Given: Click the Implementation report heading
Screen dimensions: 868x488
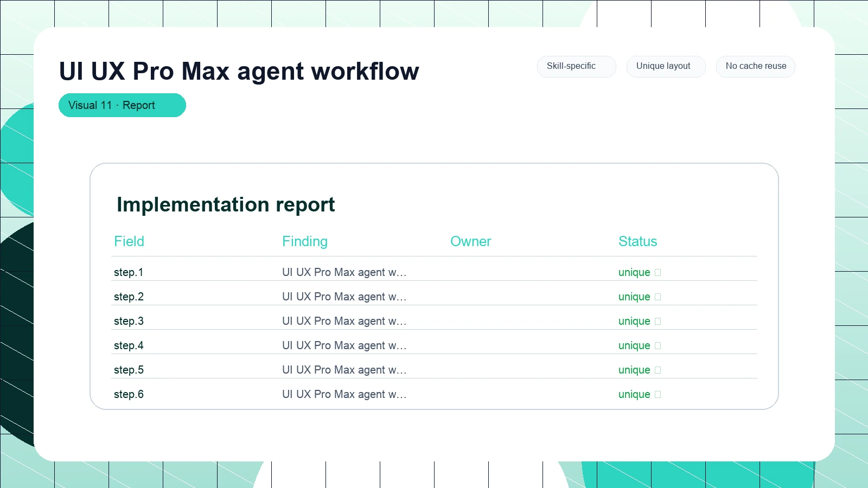Looking at the screenshot, I should 226,204.
